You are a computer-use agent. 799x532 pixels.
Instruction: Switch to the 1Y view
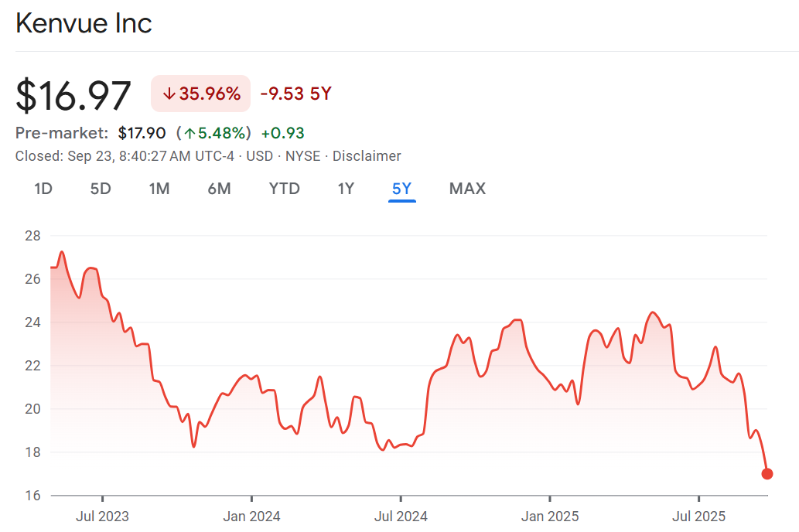346,189
